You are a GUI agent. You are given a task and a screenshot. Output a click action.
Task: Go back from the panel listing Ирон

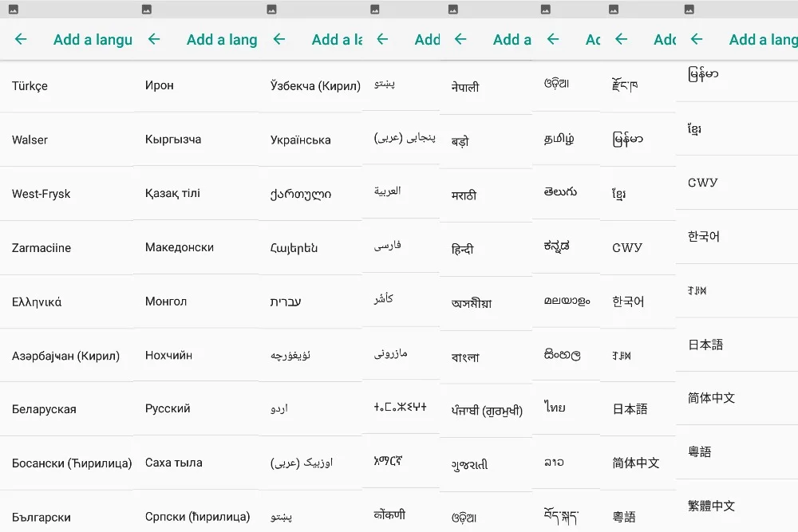pyautogui.click(x=154, y=39)
